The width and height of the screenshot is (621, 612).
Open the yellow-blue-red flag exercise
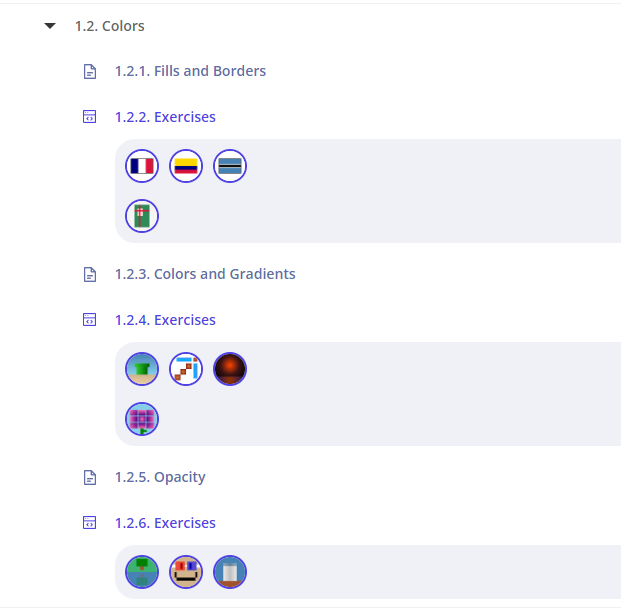pos(186,166)
